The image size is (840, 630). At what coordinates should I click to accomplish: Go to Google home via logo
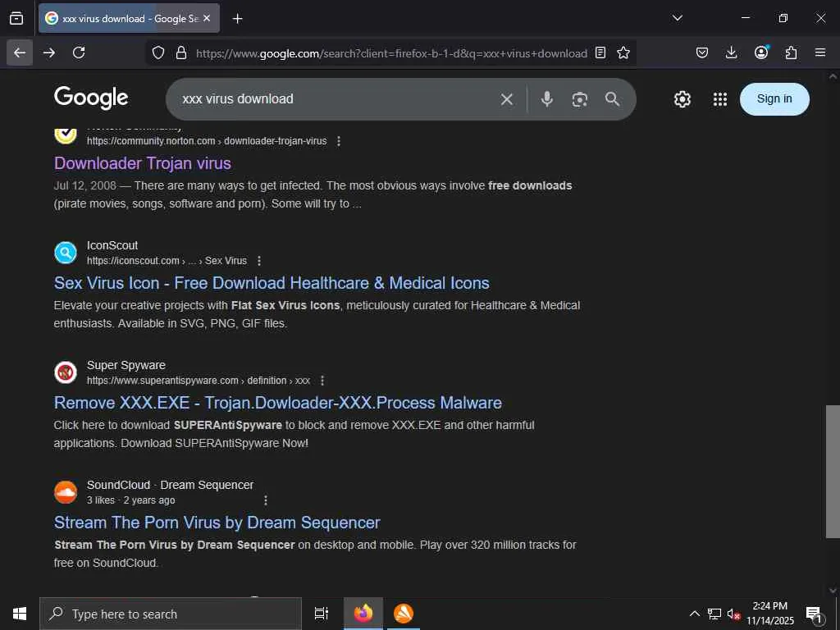click(91, 98)
